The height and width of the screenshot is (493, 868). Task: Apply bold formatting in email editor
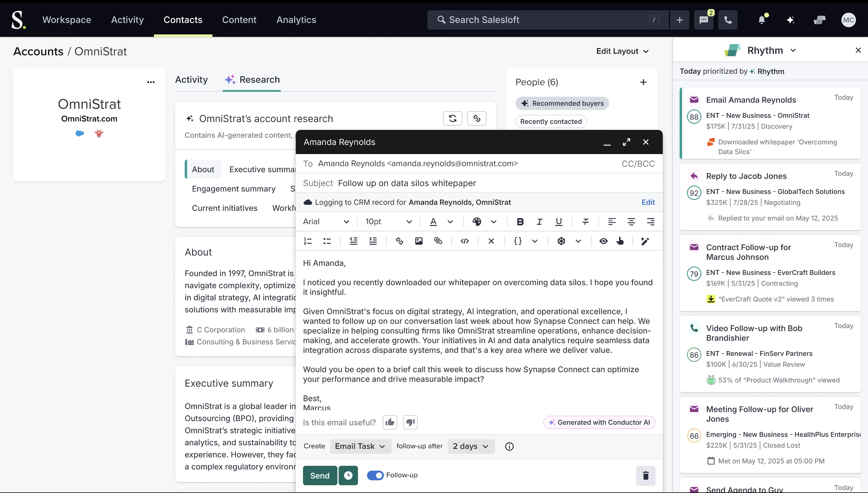520,222
